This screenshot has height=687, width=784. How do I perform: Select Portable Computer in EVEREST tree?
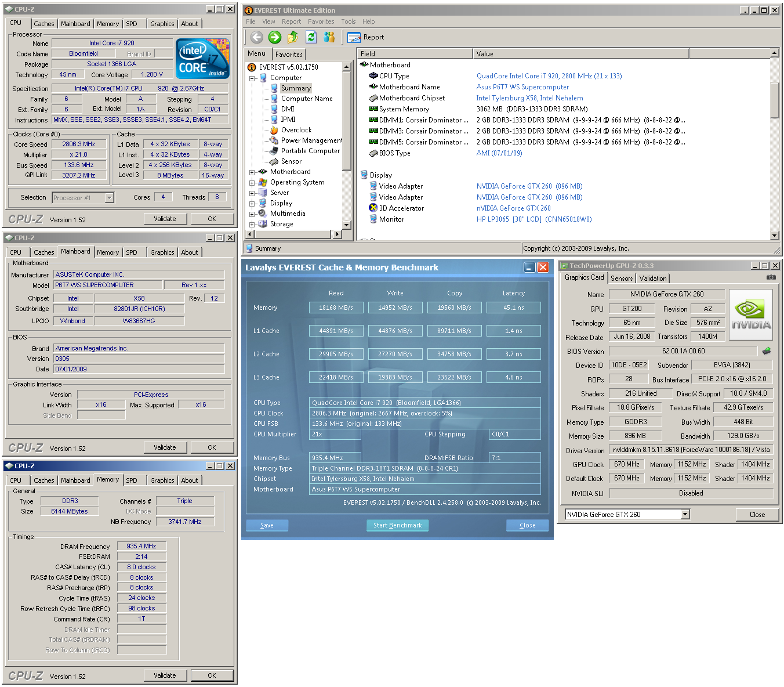coord(310,151)
